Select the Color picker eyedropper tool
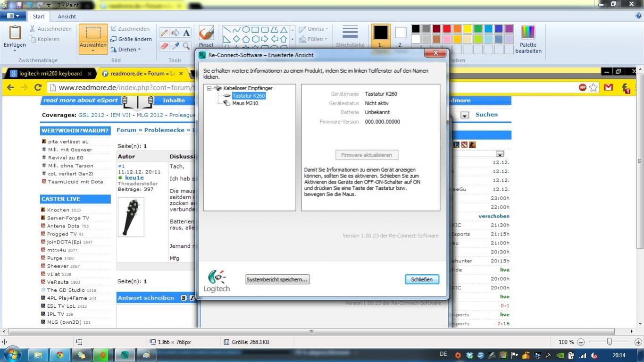 pyautogui.click(x=175, y=46)
